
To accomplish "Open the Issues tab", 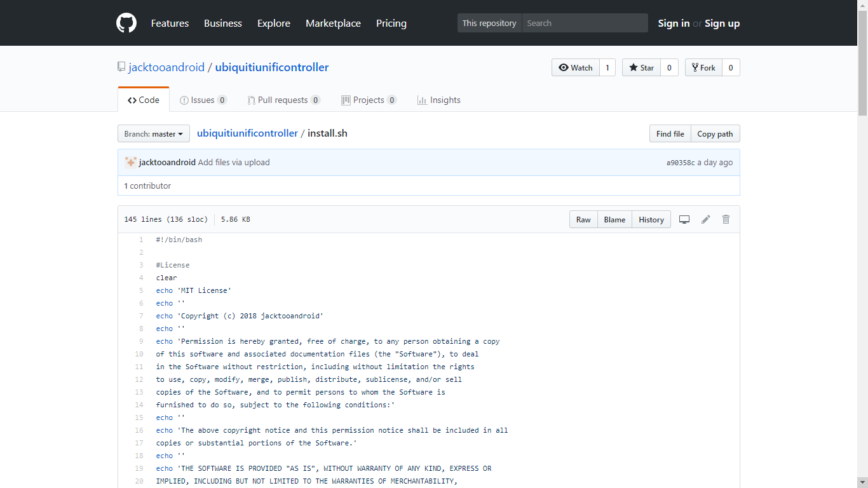I will [203, 100].
